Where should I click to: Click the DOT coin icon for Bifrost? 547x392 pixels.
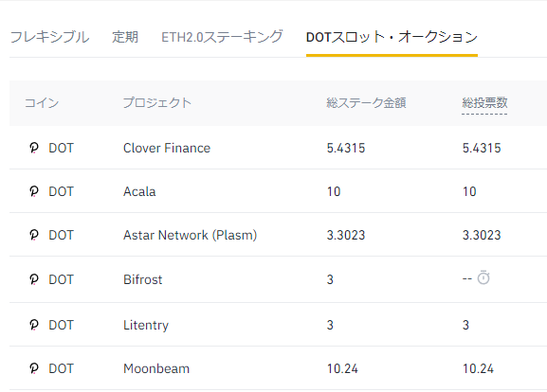[34, 279]
